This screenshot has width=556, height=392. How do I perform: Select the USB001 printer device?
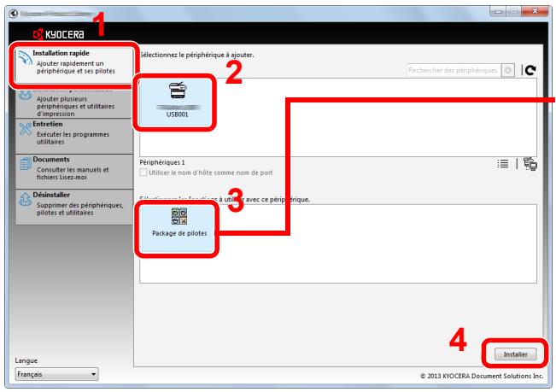pos(175,102)
